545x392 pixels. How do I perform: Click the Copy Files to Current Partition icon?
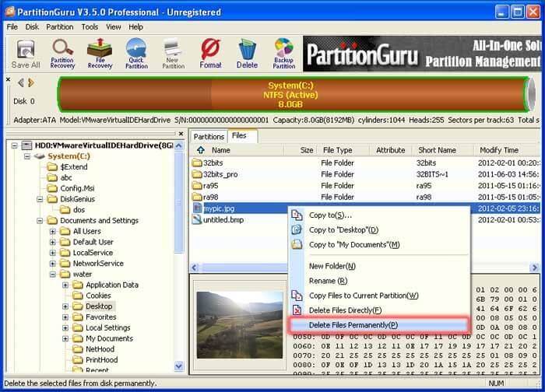[297, 296]
